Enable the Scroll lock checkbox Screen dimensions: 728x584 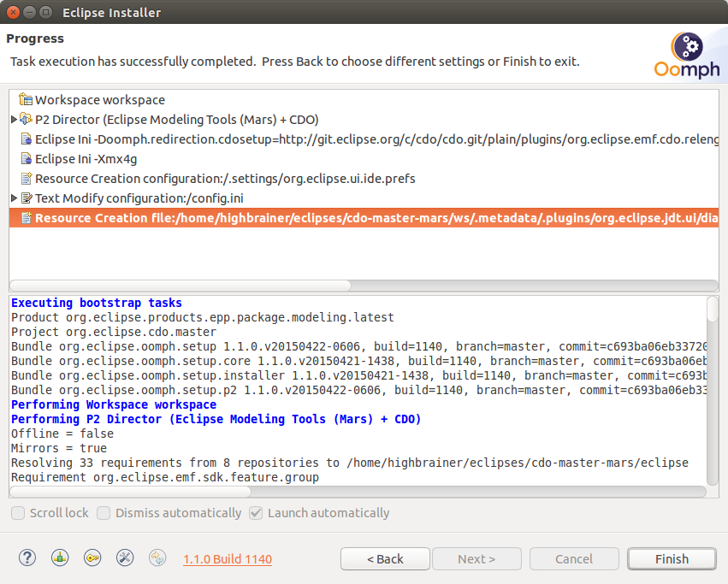18,513
